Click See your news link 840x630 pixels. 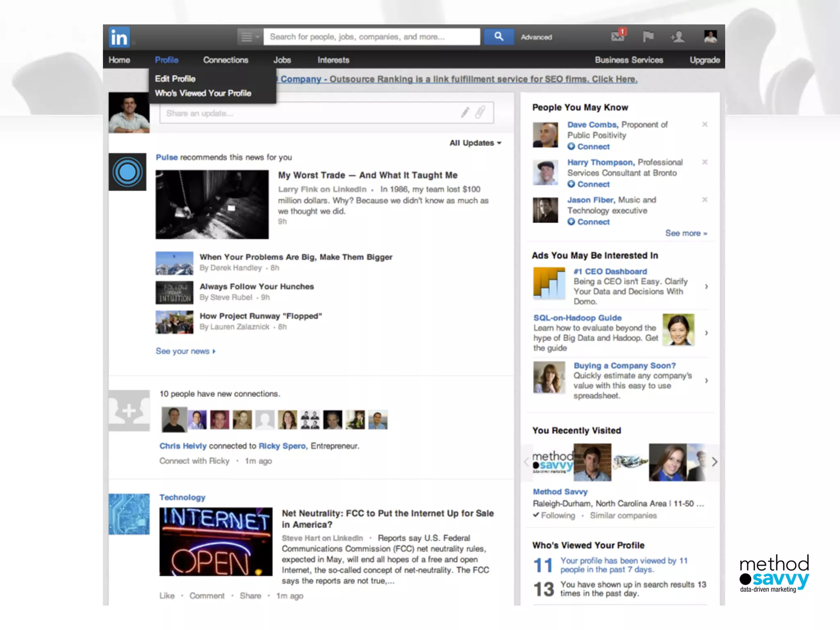185,351
